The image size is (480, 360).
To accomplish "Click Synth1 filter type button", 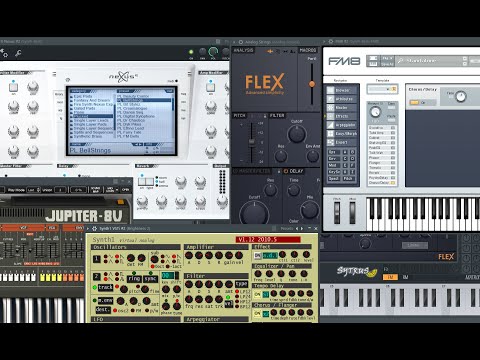I will pos(241,284).
